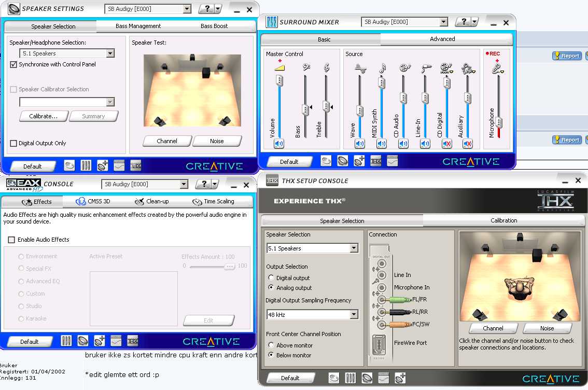Mute the CD Audio channel
Viewport: 588px width, 390px height.
tap(403, 144)
